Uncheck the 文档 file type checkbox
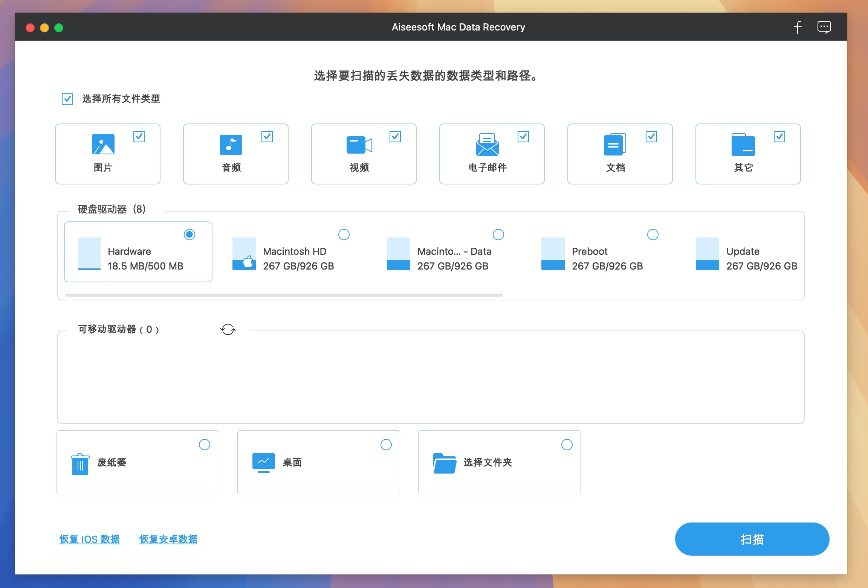Viewport: 868px width, 588px height. point(651,137)
